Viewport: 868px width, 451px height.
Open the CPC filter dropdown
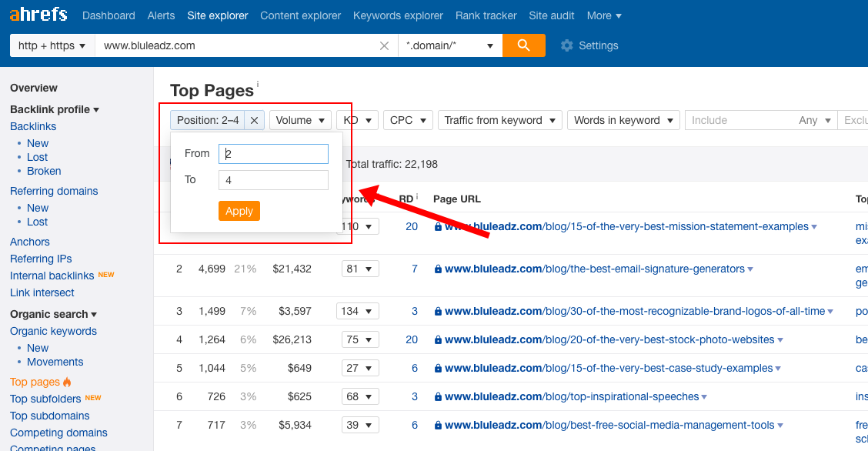pos(408,120)
